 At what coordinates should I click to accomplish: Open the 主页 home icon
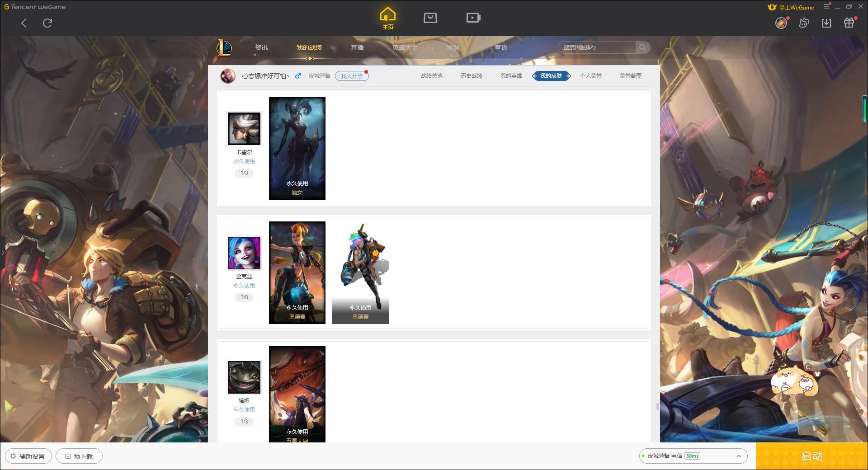[388, 19]
